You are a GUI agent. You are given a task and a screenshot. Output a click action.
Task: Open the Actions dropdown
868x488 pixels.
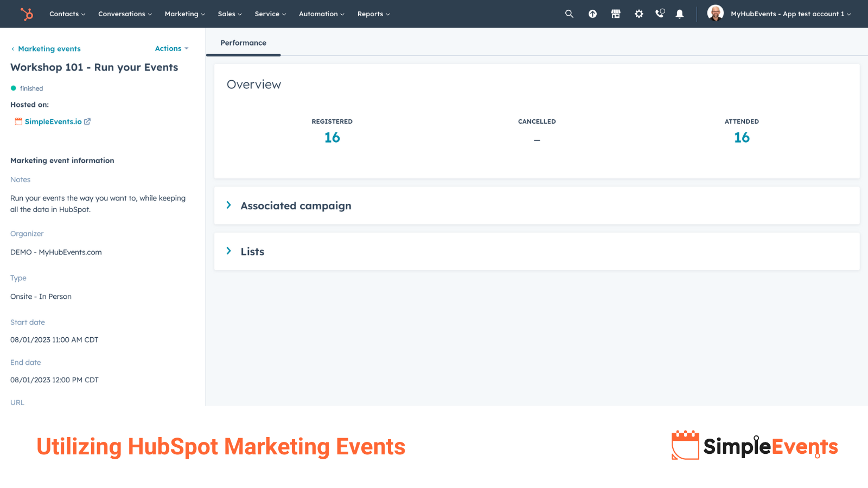(171, 48)
